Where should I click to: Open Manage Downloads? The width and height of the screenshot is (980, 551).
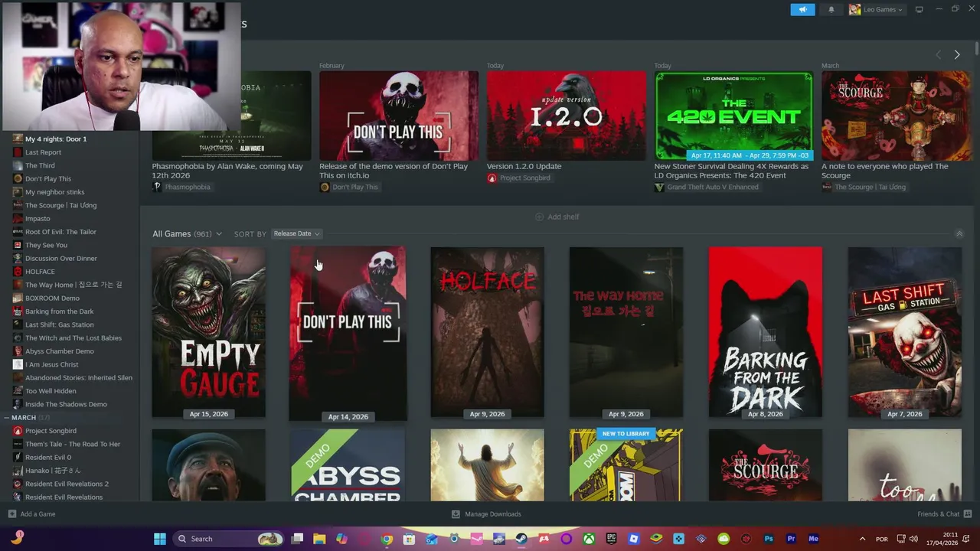pyautogui.click(x=486, y=514)
